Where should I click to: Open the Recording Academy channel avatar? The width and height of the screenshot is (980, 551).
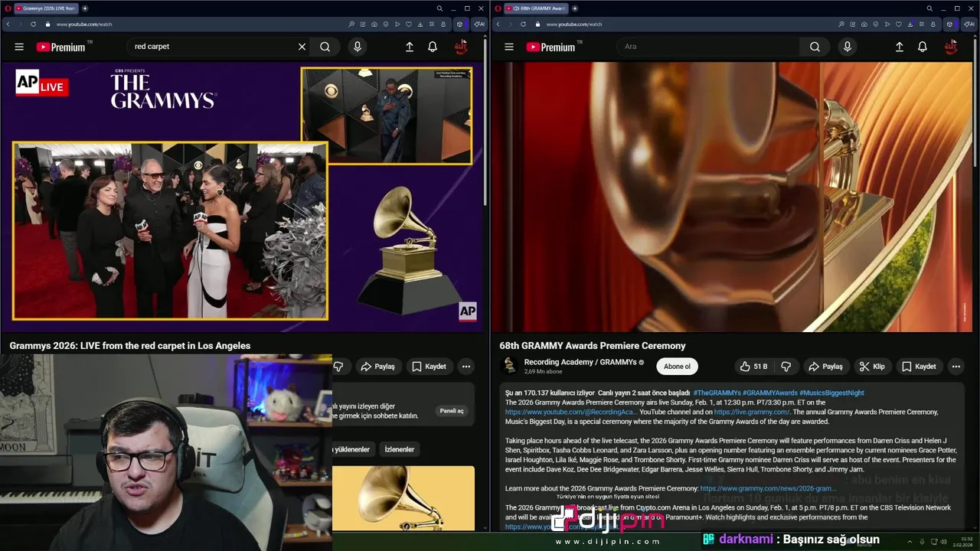tap(509, 366)
